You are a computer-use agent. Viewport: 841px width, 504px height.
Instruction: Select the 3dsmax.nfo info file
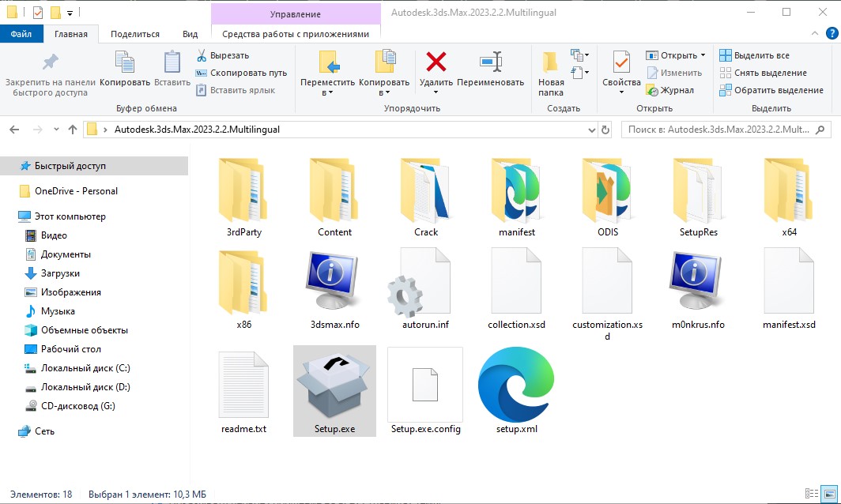(334, 290)
